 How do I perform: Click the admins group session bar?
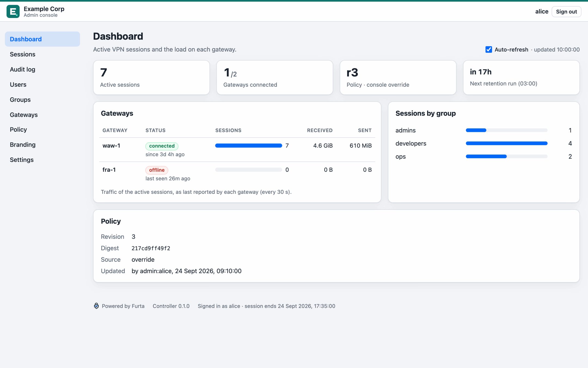coord(507,130)
